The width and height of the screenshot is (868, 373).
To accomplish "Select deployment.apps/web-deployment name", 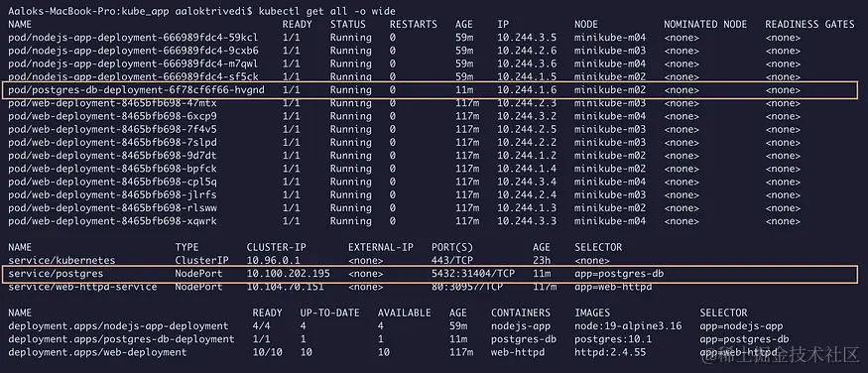I will pos(97,352).
